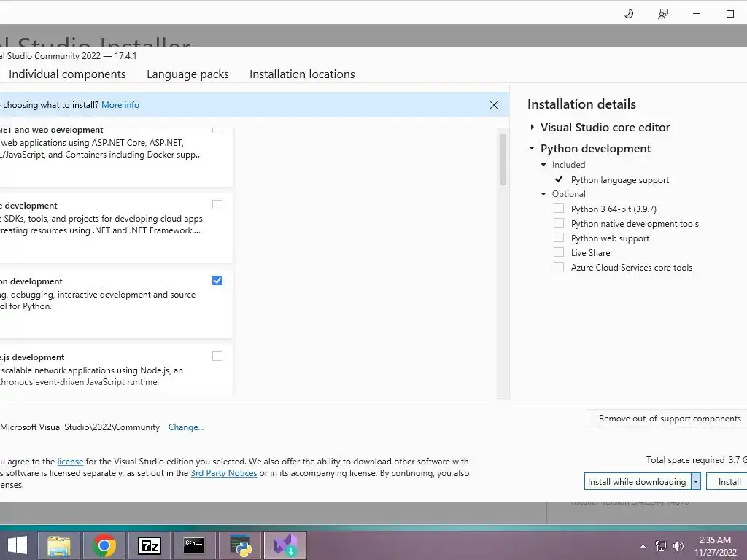
Task: Uncheck the Python development workload
Action: coord(217,280)
